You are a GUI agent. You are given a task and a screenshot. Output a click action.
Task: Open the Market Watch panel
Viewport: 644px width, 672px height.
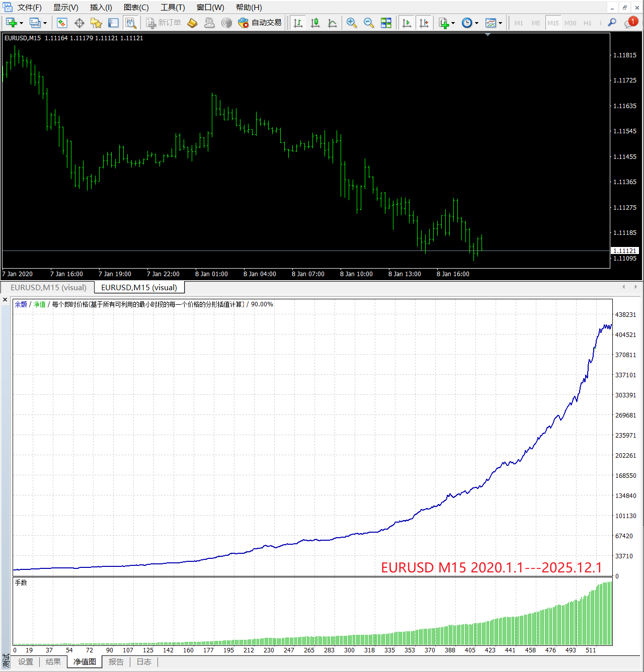pos(62,23)
